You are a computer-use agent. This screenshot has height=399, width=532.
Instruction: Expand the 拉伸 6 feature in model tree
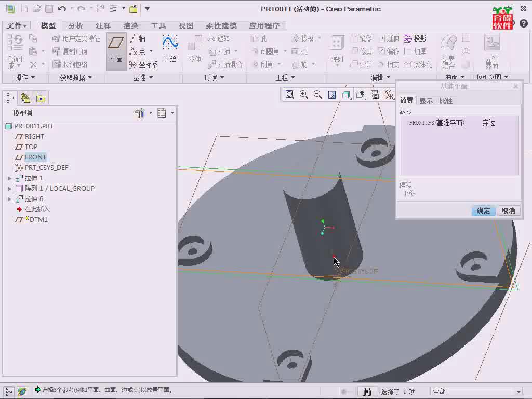(9, 199)
